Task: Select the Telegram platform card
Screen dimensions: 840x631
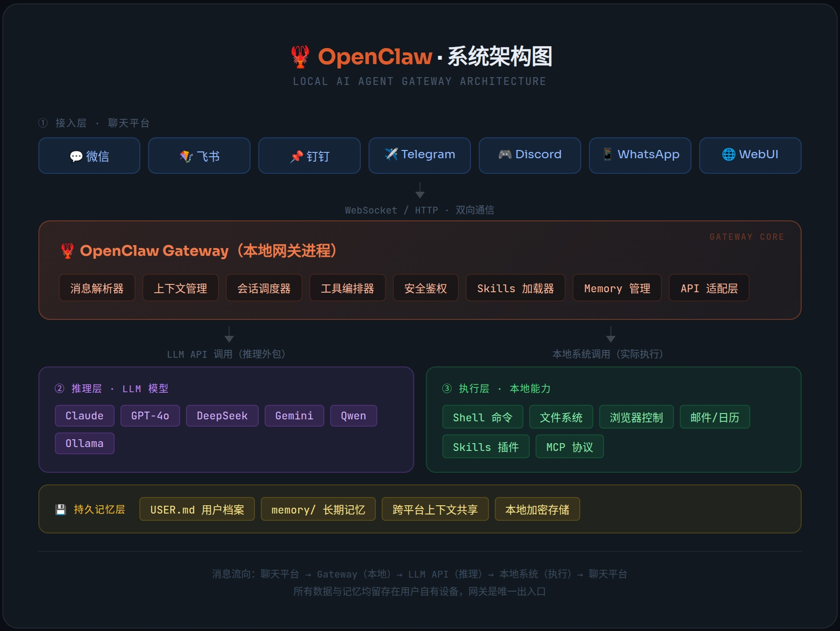Action: pyautogui.click(x=420, y=155)
